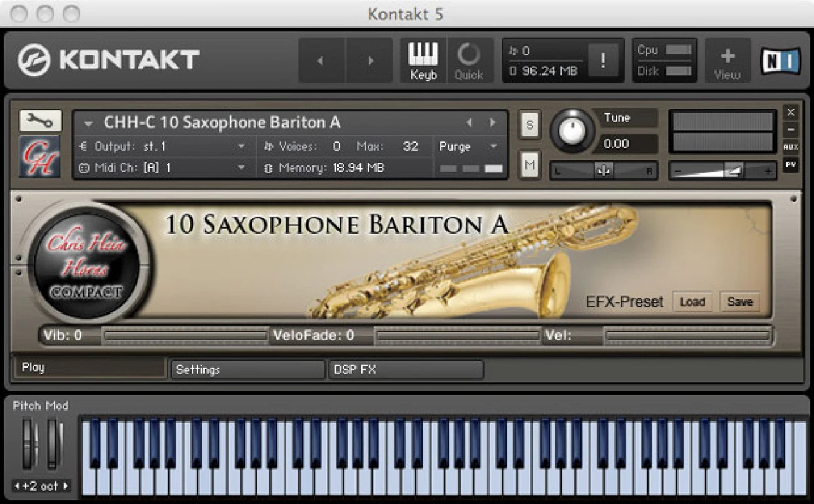Image resolution: width=814 pixels, height=504 pixels.
Task: Click the EFX-Preset label
Action: click(x=624, y=302)
